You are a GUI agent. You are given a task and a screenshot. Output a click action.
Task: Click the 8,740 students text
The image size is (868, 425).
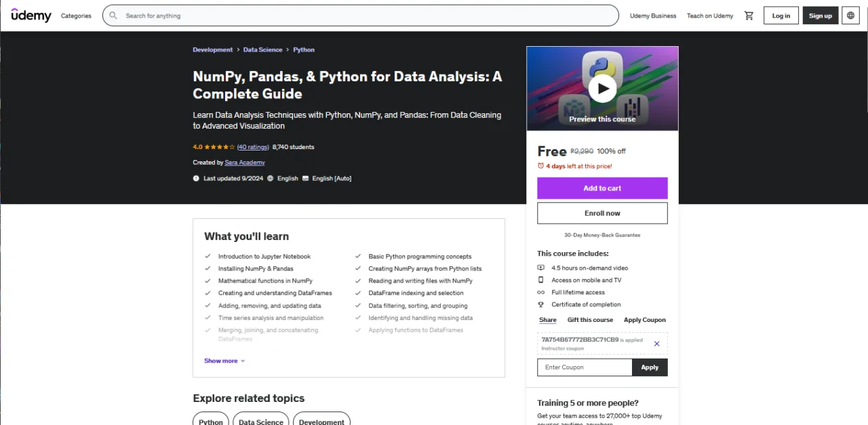[293, 147]
